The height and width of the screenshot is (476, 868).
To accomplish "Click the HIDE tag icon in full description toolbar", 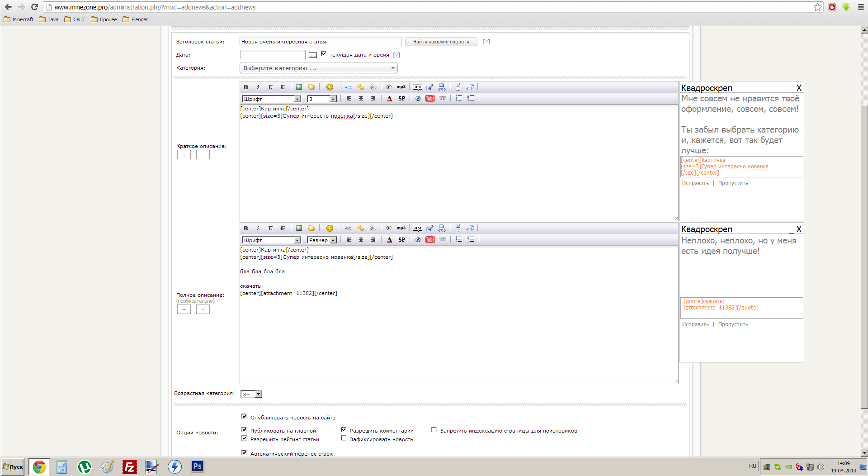I will pyautogui.click(x=417, y=228).
